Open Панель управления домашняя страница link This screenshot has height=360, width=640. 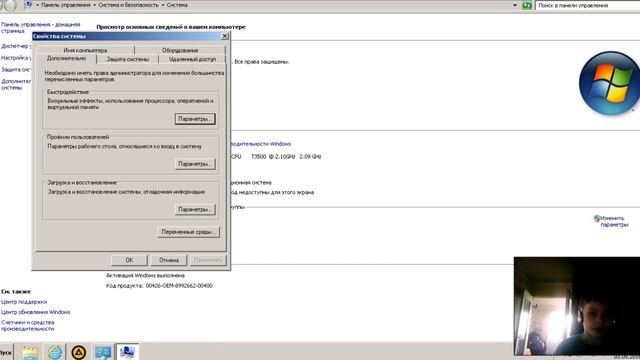pos(40,27)
